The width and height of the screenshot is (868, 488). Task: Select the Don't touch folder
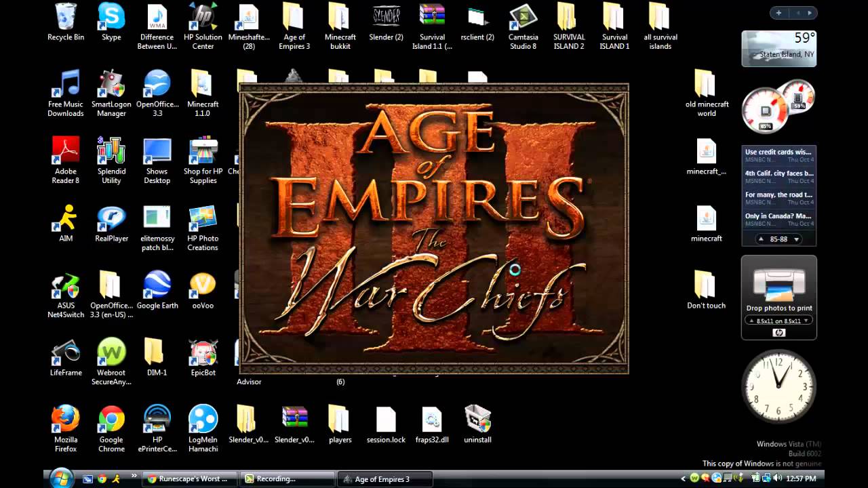tap(707, 291)
